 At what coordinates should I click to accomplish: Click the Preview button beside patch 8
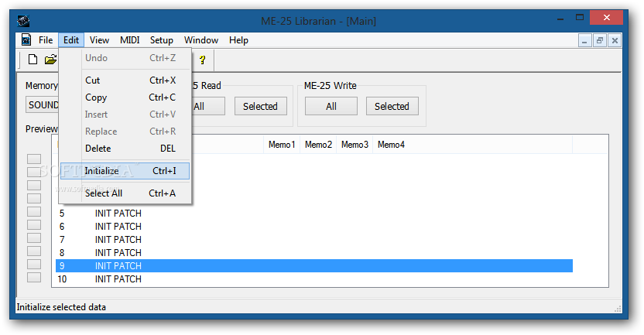click(34, 251)
